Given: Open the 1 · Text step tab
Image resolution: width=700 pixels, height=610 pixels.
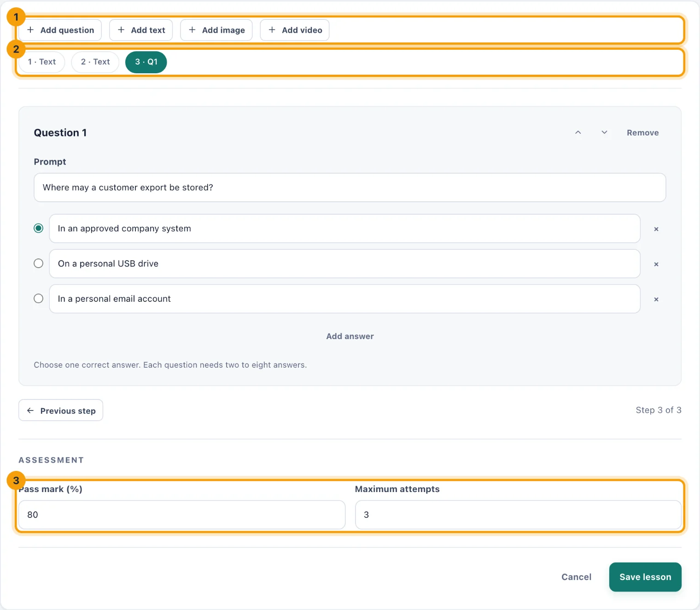Looking at the screenshot, I should 41,62.
